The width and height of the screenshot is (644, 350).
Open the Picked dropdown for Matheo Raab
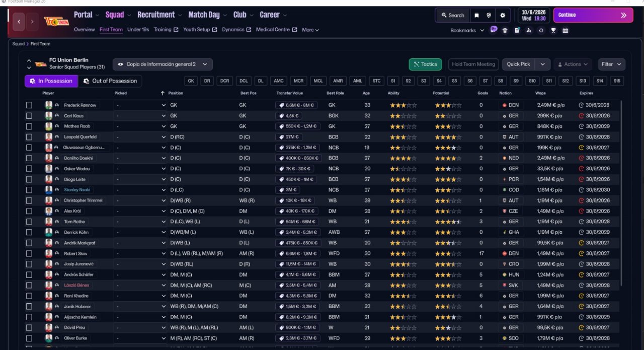(140, 126)
